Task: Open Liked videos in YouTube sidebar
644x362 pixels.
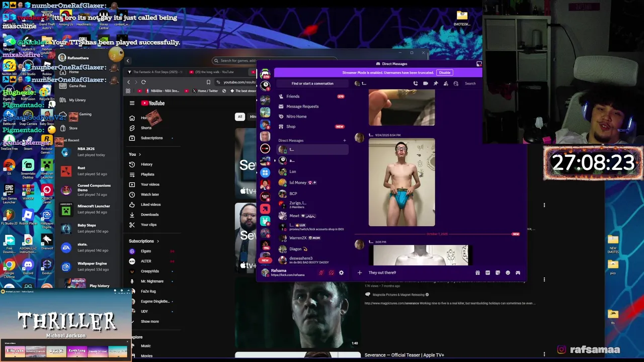Action: (x=150, y=205)
